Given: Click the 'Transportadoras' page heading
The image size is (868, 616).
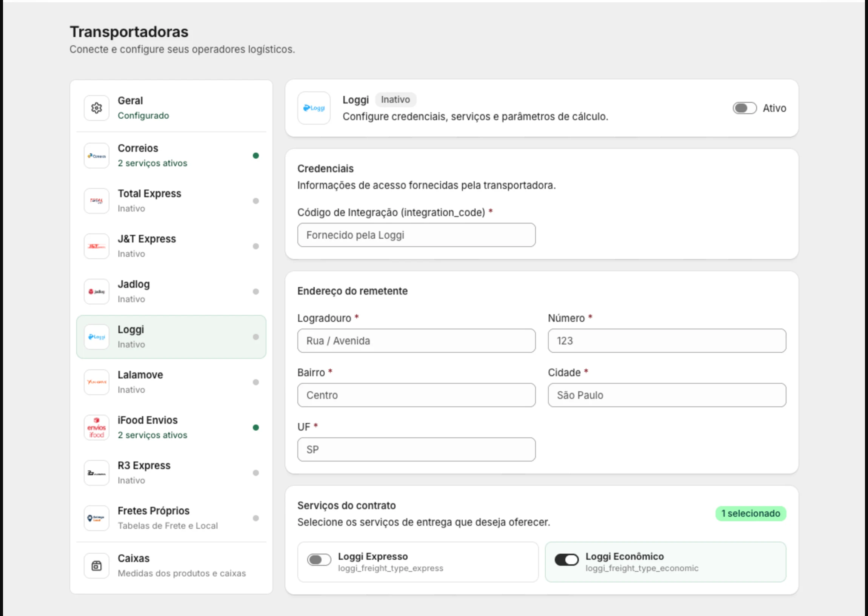Looking at the screenshot, I should click(x=129, y=32).
